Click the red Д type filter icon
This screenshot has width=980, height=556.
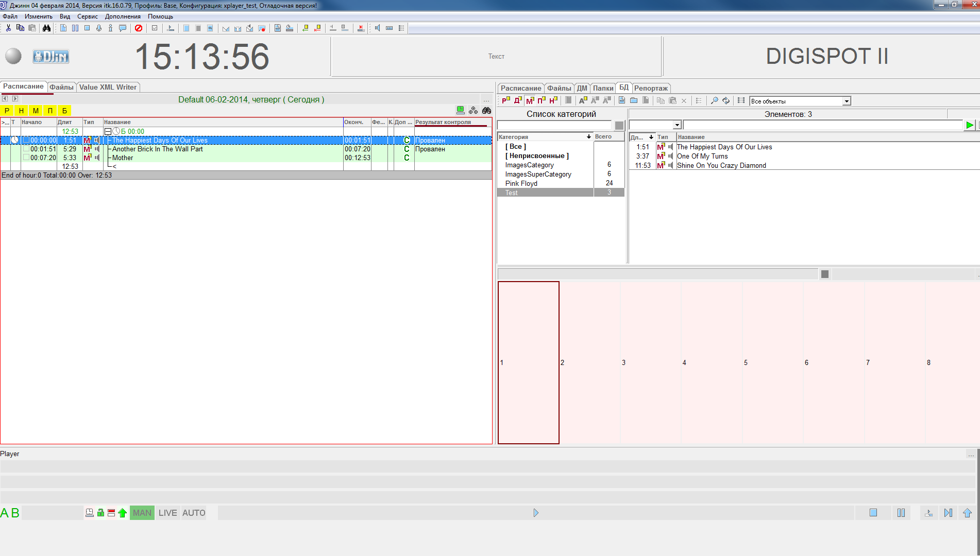point(518,100)
